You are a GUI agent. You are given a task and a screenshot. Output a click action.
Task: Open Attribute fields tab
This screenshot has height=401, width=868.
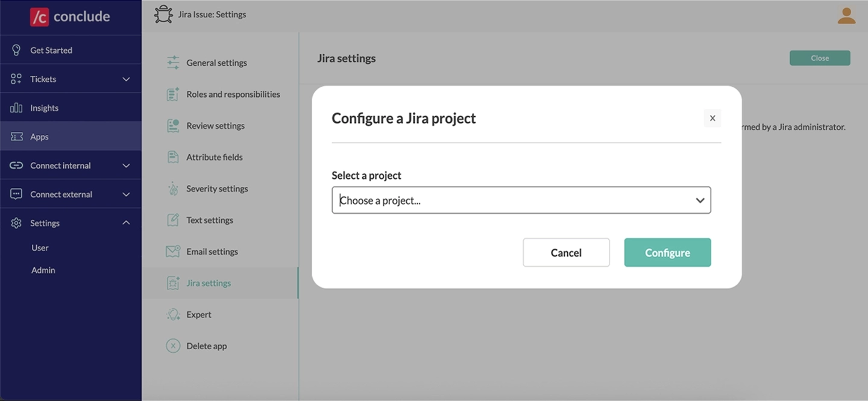click(x=220, y=157)
